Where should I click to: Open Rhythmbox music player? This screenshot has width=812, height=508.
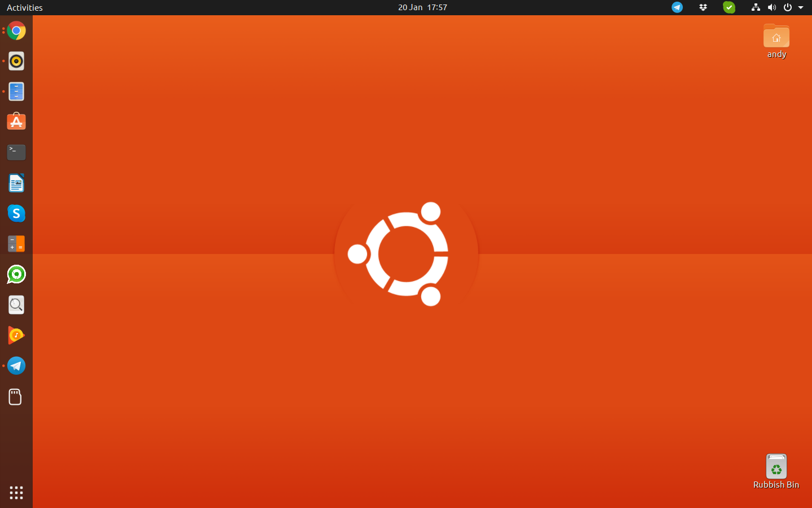(16, 61)
